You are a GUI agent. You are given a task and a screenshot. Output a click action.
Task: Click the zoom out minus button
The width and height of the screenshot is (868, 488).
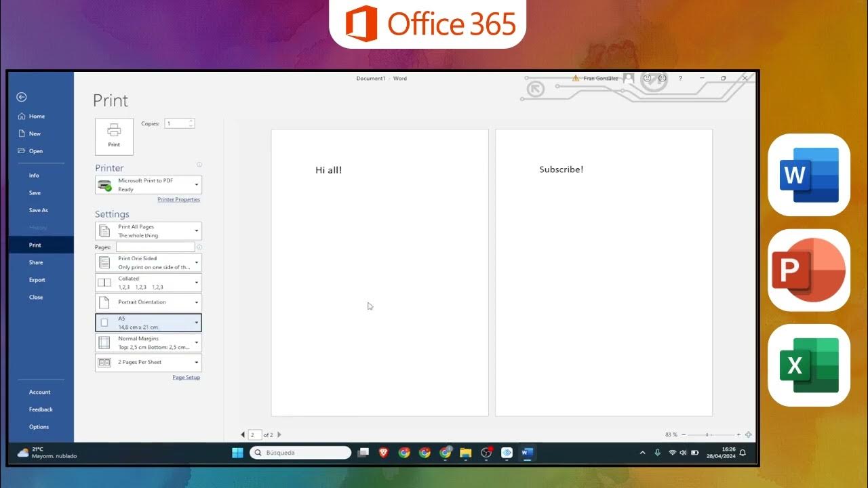[684, 434]
